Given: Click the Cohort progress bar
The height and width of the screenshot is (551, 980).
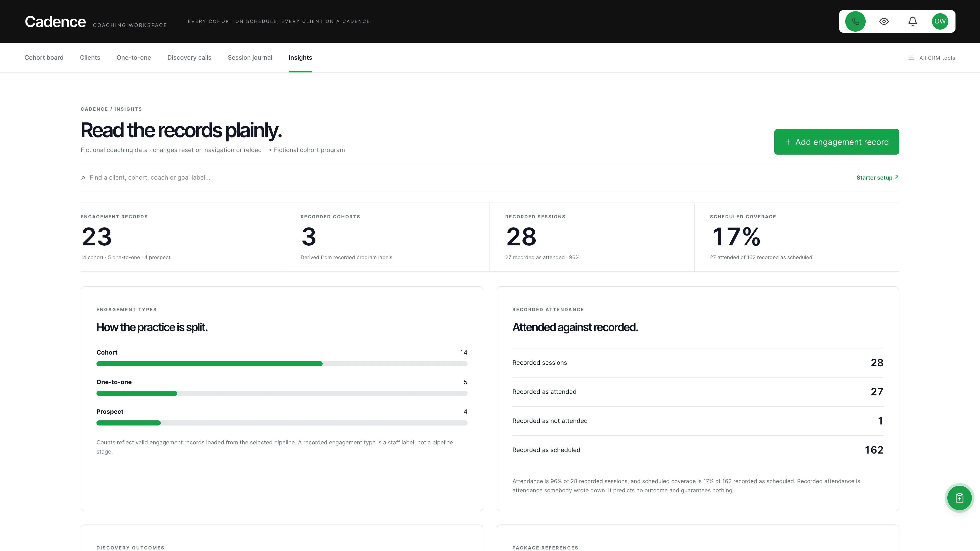Looking at the screenshot, I should (281, 364).
